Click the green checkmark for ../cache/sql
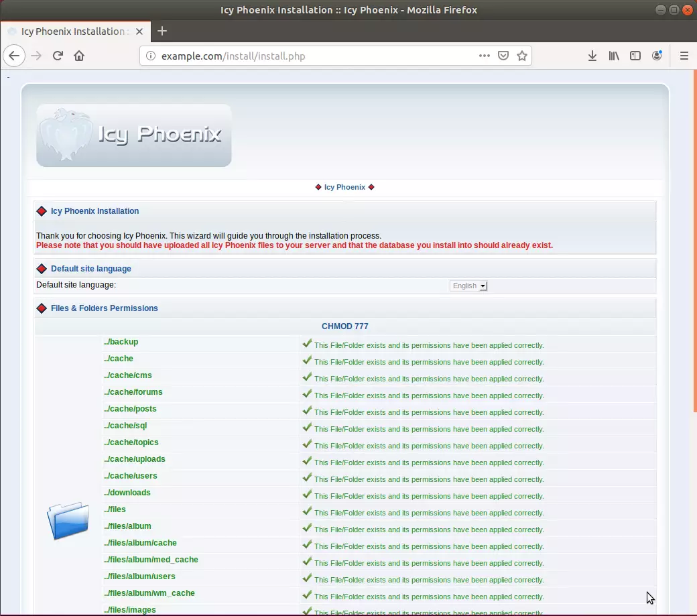 (307, 427)
